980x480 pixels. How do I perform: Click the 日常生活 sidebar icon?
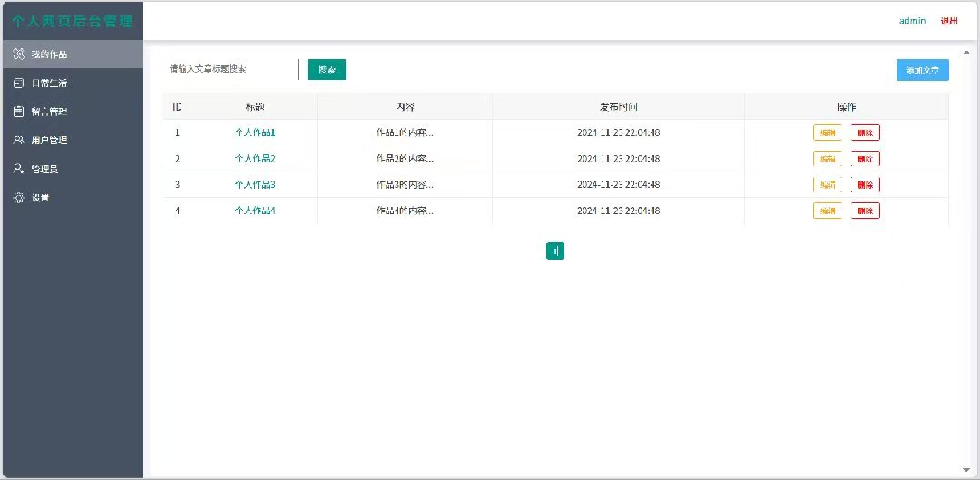[18, 83]
